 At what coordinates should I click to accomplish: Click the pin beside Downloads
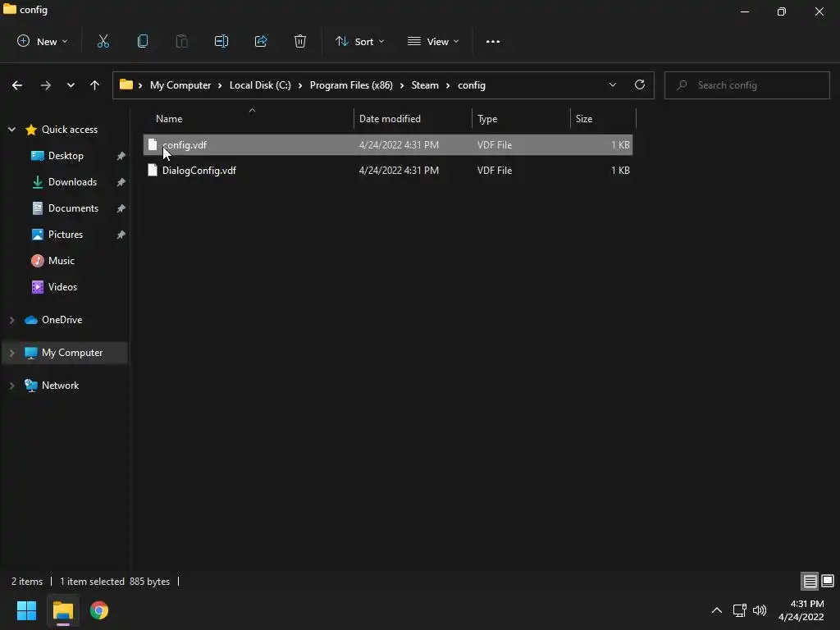(x=121, y=182)
